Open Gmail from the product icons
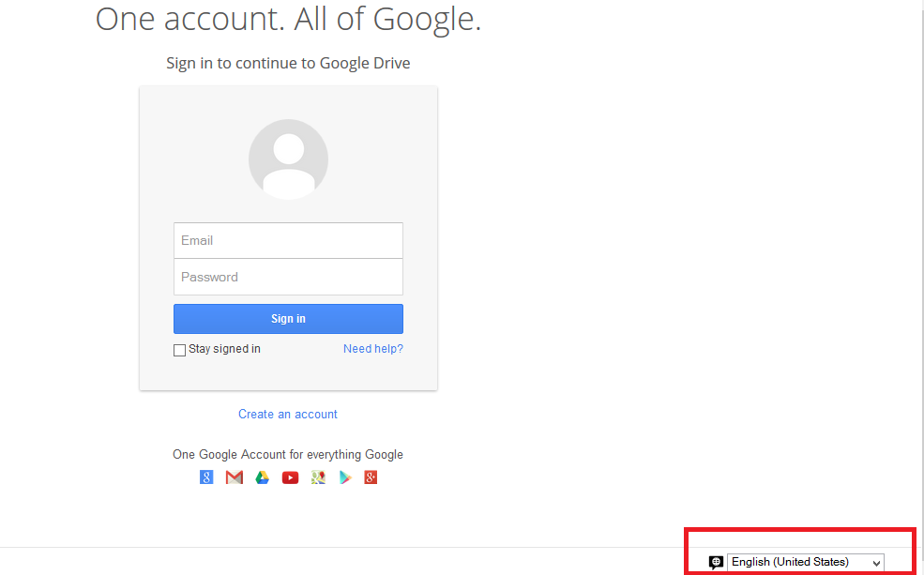 (x=234, y=477)
